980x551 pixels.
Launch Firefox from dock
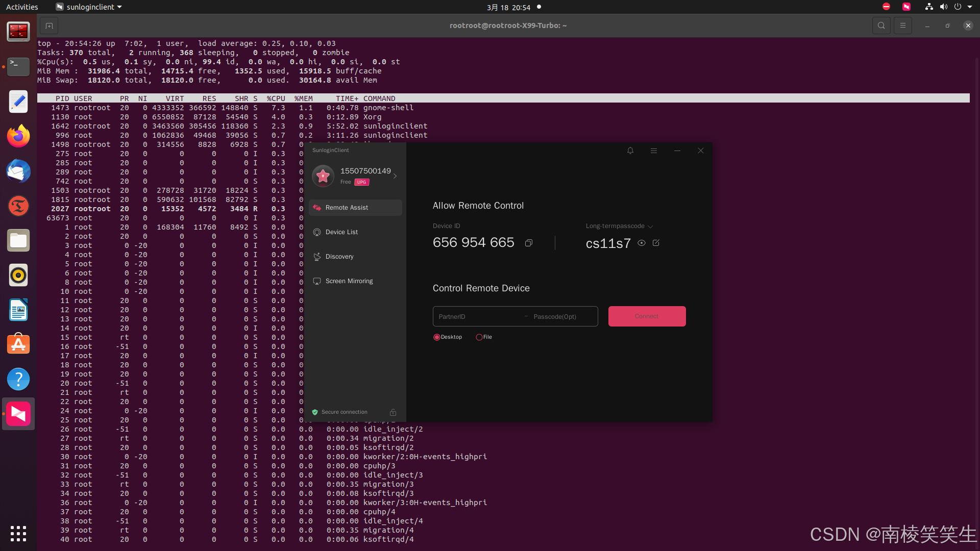coord(18,136)
